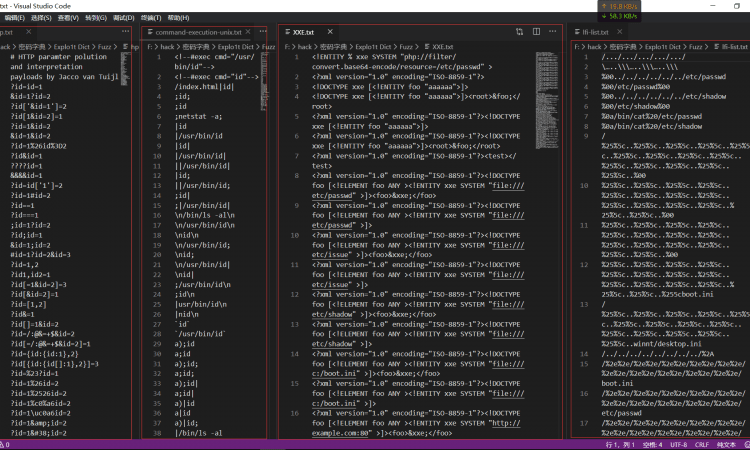Open the 帮助(H) menu

tap(178, 18)
